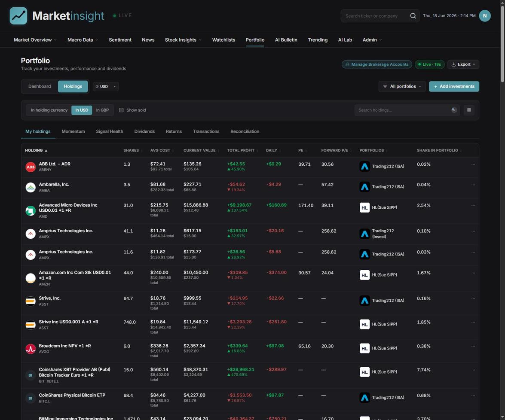Click the Advanced Micro Devices logo icon
Image resolution: width=505 pixels, height=420 pixels.
tap(31, 210)
